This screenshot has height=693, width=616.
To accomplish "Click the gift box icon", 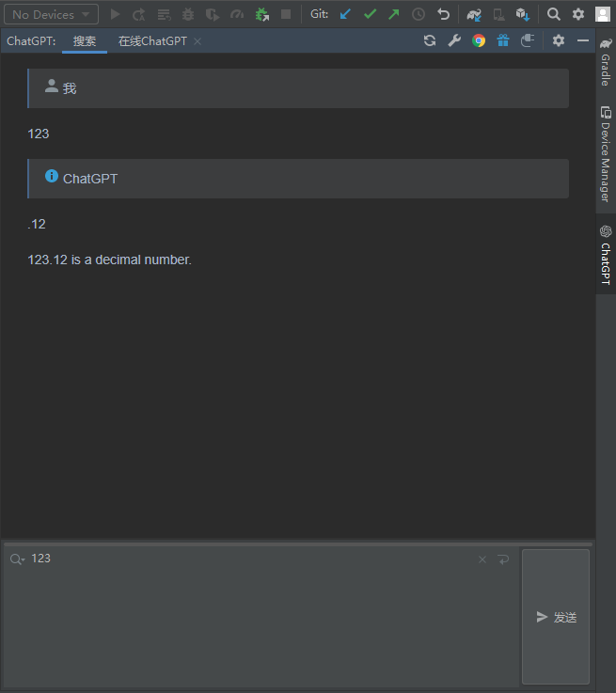I will [x=503, y=40].
